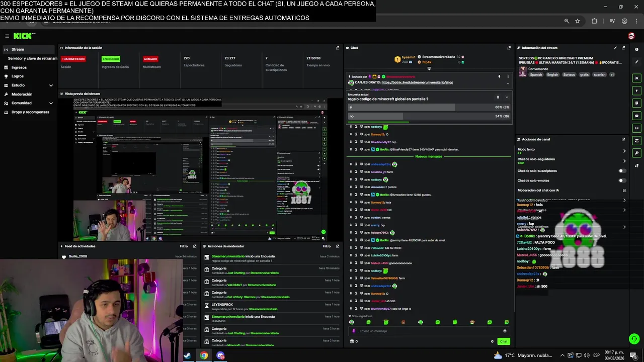
Task: Click the message input field
Action: pyautogui.click(x=429, y=331)
